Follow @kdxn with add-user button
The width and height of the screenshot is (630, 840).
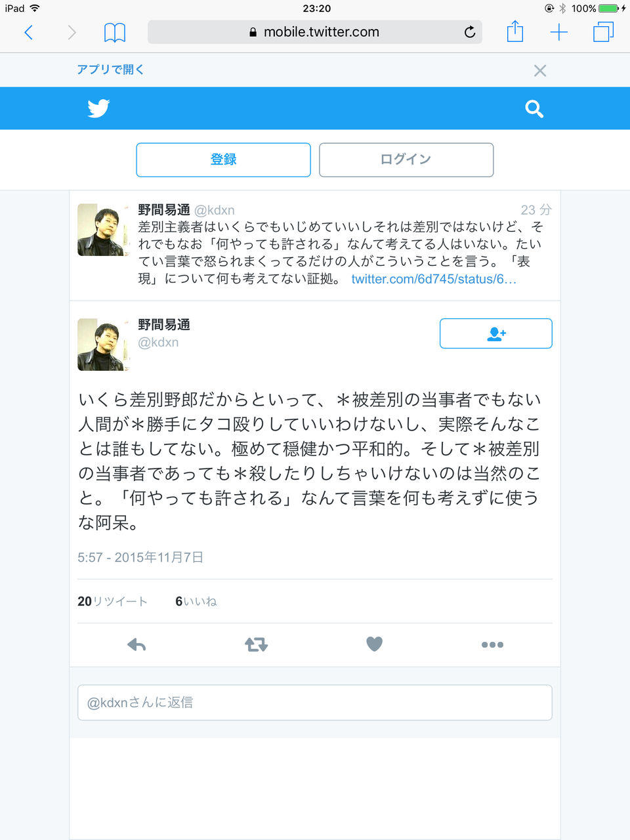(x=495, y=333)
